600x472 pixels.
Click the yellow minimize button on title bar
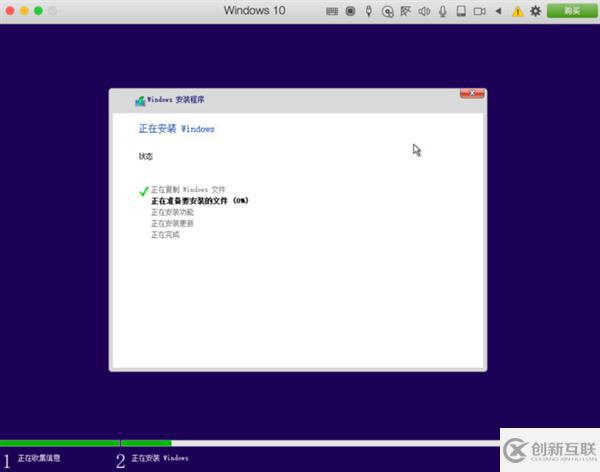(x=24, y=11)
